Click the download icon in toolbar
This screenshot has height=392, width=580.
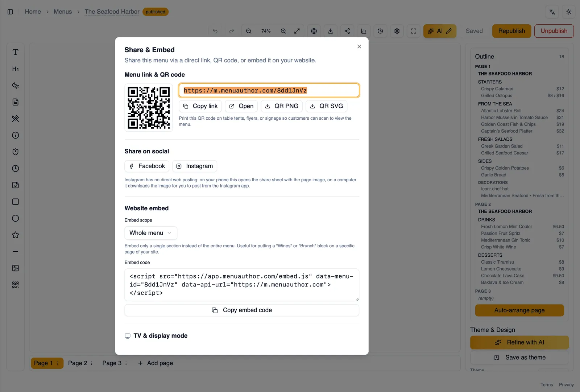click(x=330, y=31)
